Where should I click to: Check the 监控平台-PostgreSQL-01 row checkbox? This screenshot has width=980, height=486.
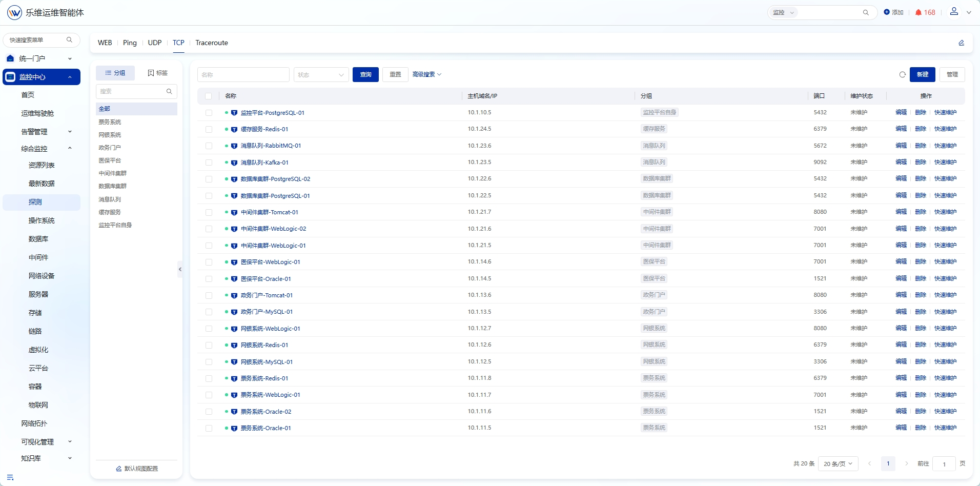click(x=209, y=113)
